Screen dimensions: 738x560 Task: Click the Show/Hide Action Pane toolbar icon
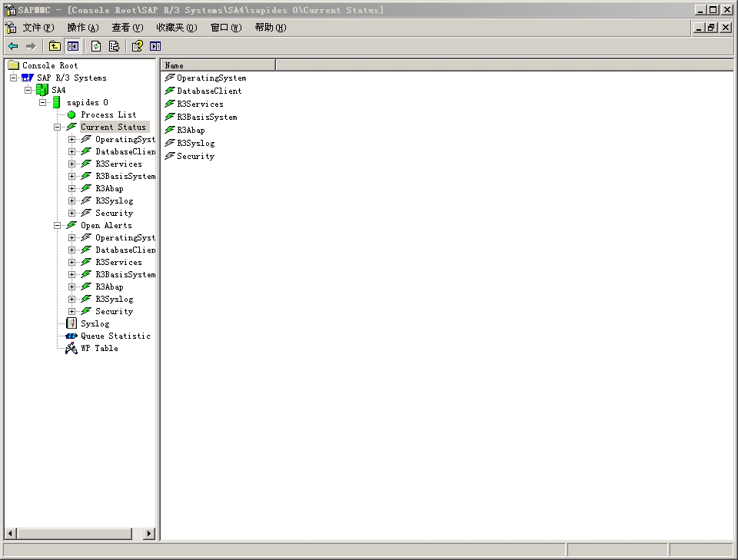tap(155, 46)
